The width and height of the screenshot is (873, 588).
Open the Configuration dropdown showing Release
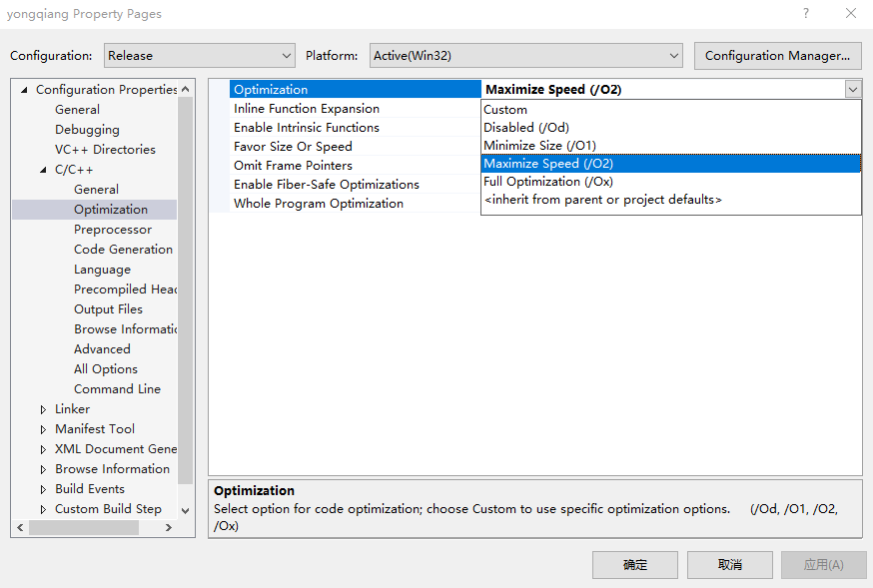click(x=200, y=56)
